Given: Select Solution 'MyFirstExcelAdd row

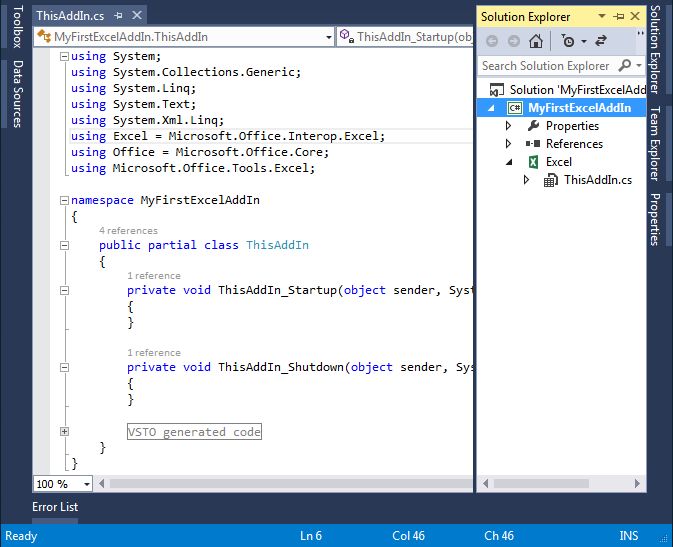Looking at the screenshot, I should 561,90.
